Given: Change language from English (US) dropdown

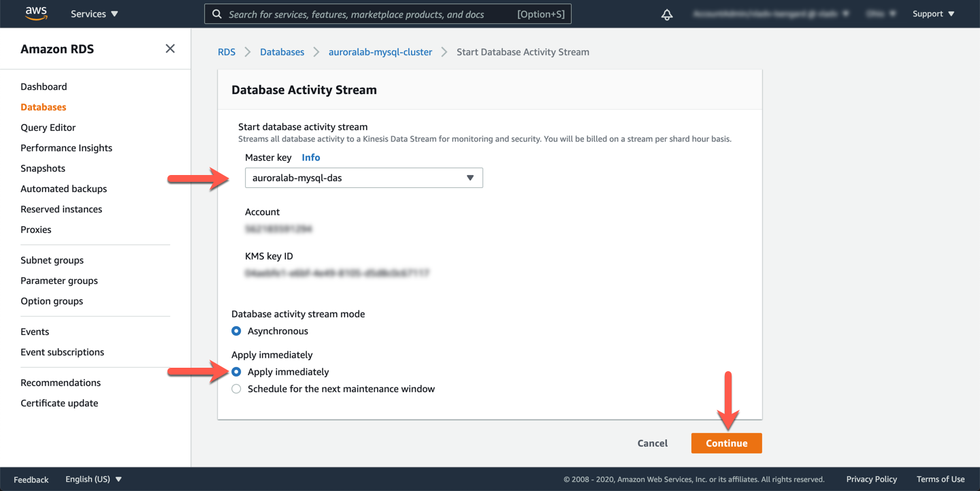Looking at the screenshot, I should [93, 479].
